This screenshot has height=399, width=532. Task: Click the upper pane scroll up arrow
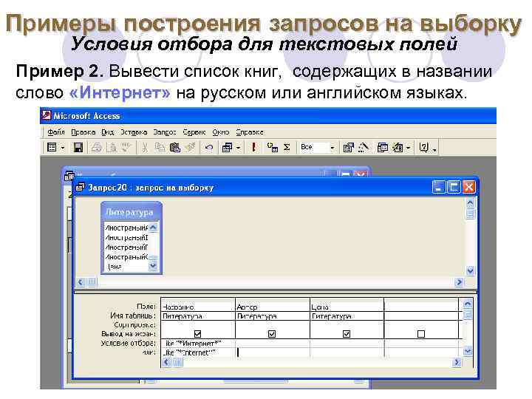tap(470, 203)
